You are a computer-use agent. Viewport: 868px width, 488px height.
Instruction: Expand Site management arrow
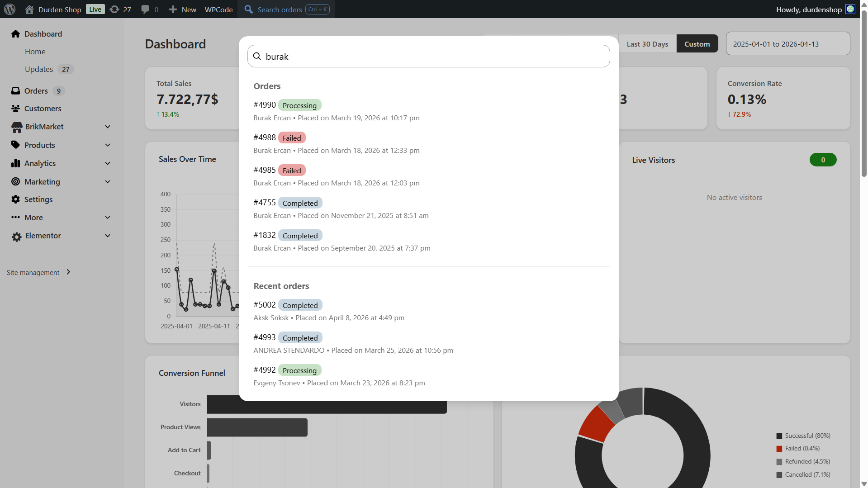[x=68, y=272]
